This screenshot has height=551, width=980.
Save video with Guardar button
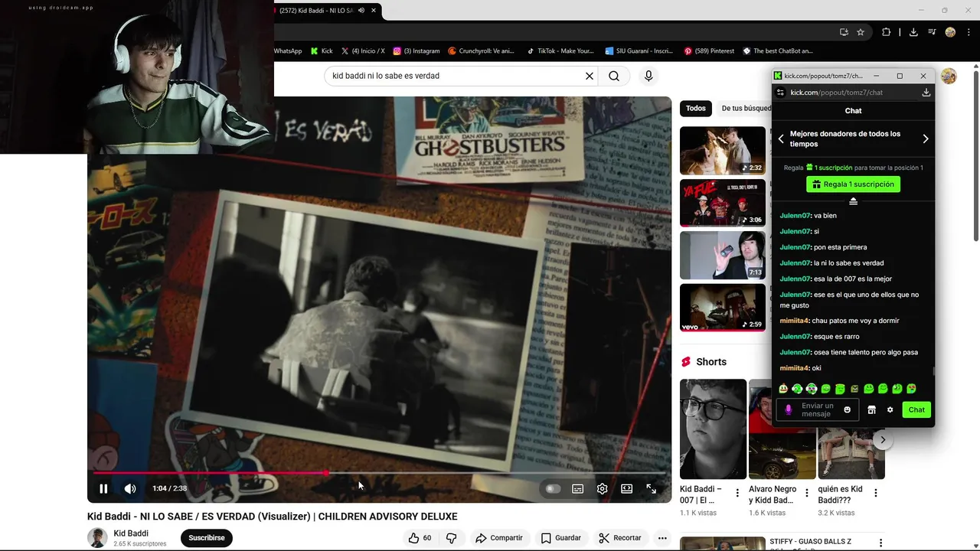coord(561,538)
